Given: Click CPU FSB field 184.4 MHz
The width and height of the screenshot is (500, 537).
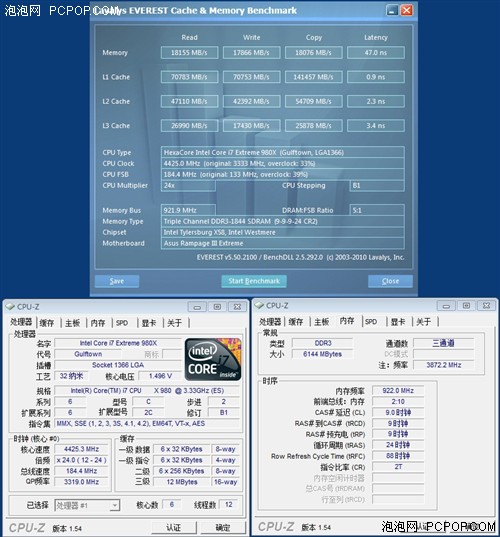Looking at the screenshot, I should pyautogui.click(x=283, y=174).
